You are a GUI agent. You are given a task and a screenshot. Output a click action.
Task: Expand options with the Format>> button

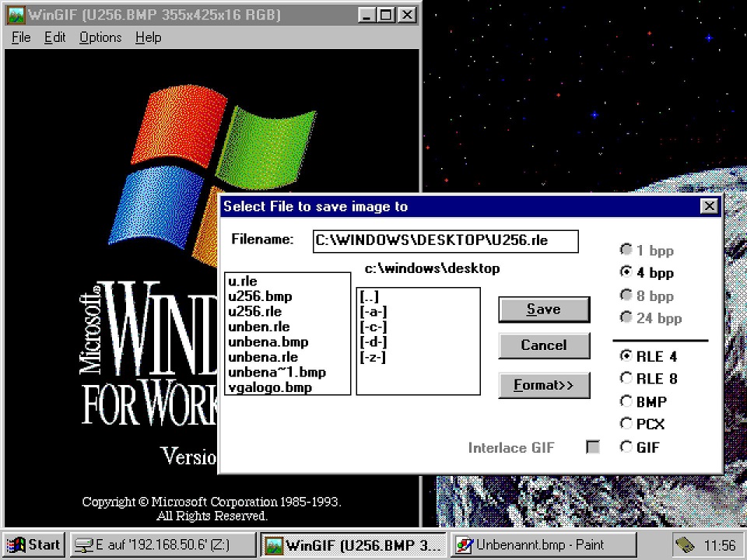pyautogui.click(x=543, y=385)
